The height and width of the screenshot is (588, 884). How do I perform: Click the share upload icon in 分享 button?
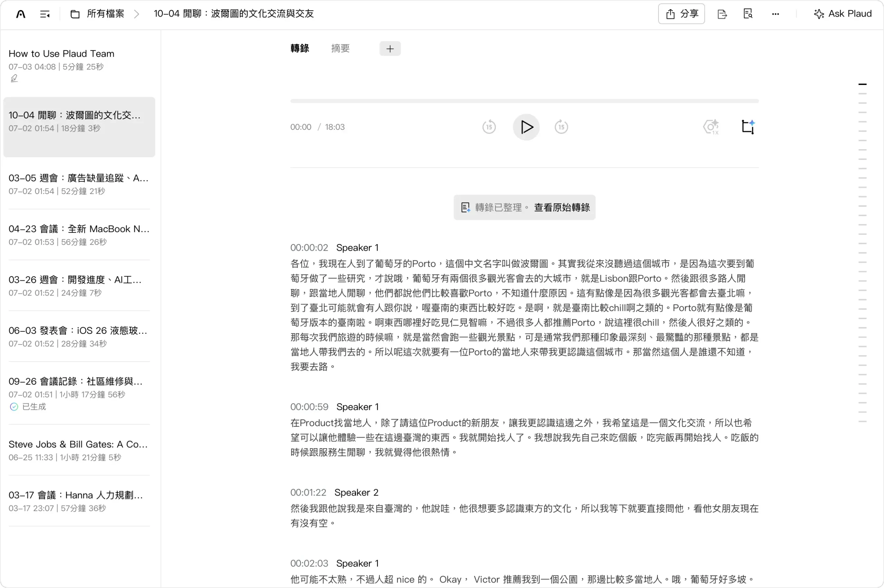(670, 14)
